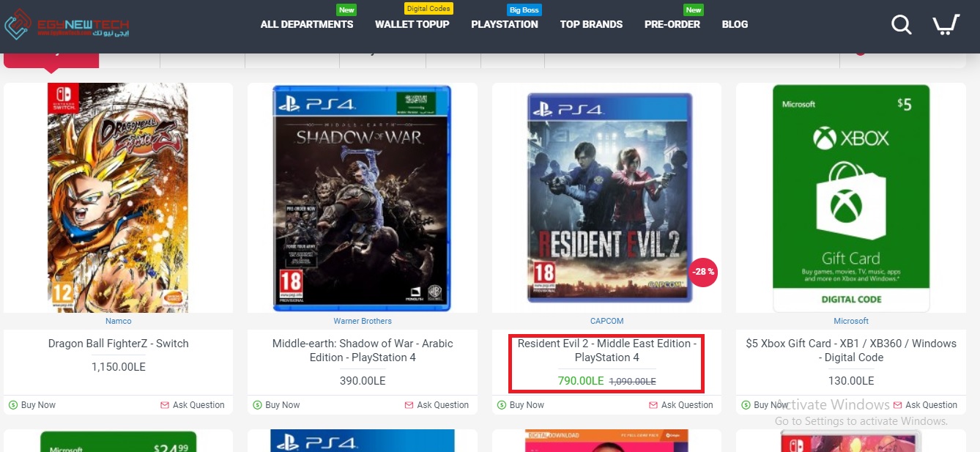Viewport: 980px width, 452px height.
Task: Open the shopping cart icon
Action: point(946,25)
